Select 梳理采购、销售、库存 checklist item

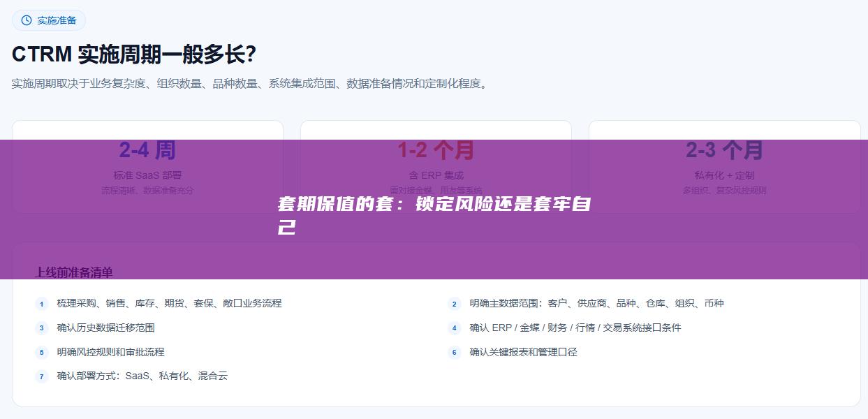click(x=170, y=303)
